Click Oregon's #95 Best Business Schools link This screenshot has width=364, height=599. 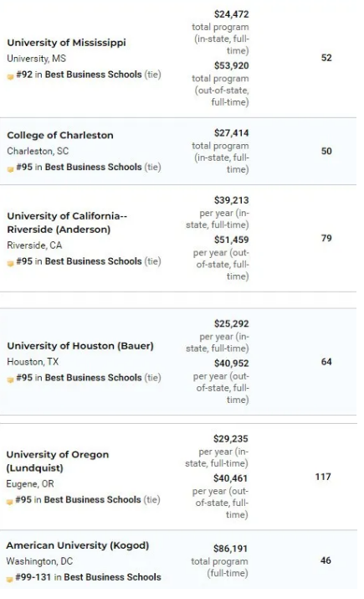(88, 499)
